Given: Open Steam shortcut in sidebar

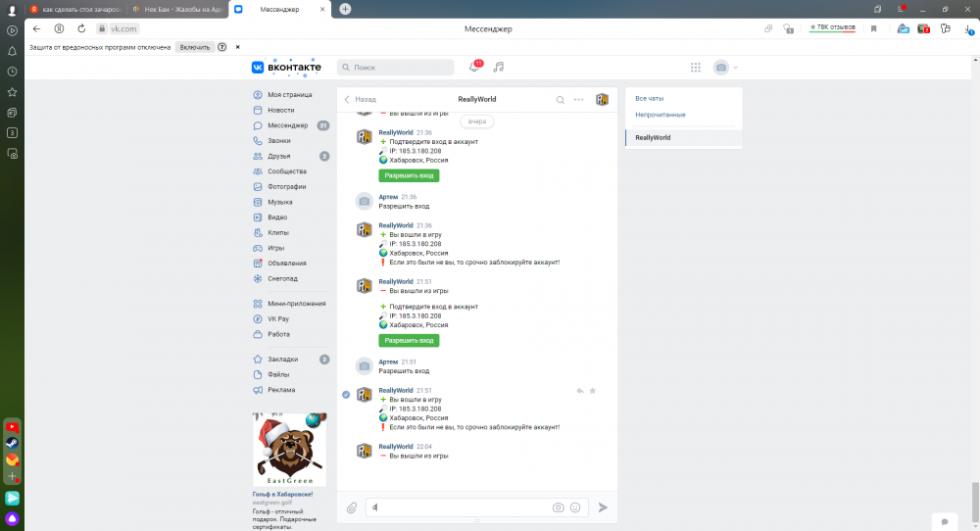Looking at the screenshot, I should (12, 444).
